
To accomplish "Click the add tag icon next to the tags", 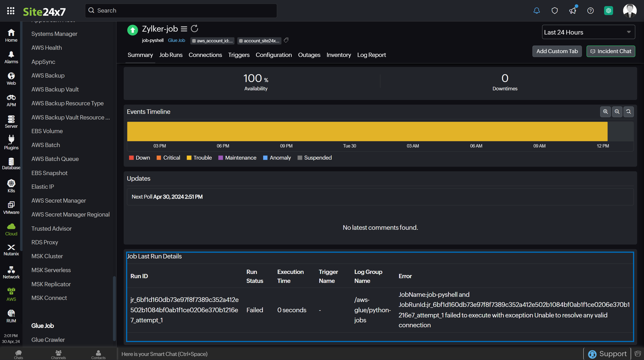I will pyautogui.click(x=286, y=40).
